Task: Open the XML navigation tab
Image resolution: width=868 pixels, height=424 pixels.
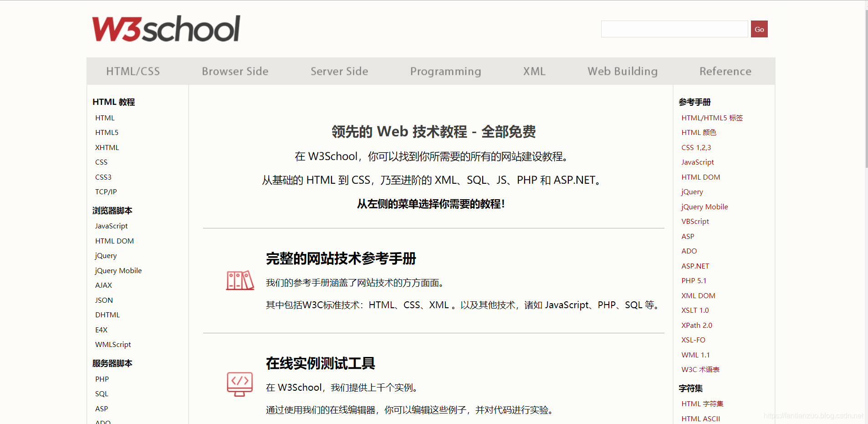Action: (x=534, y=71)
